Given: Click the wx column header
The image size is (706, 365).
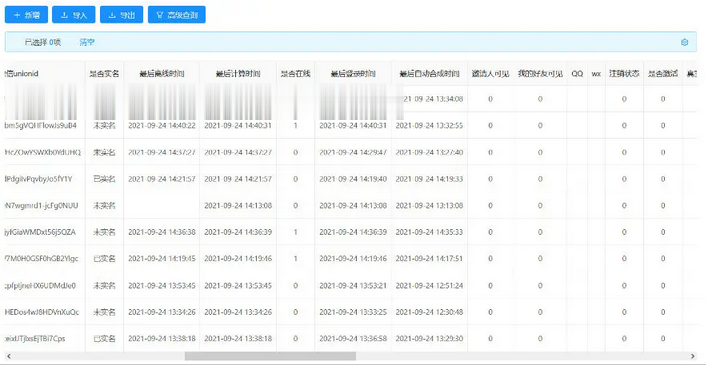Looking at the screenshot, I should pyautogui.click(x=596, y=74).
